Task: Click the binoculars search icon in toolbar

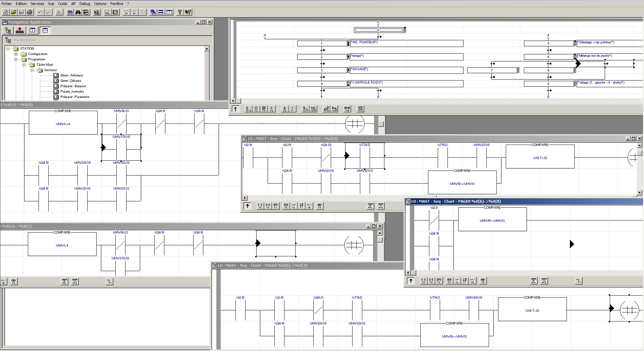Action: (x=78, y=12)
